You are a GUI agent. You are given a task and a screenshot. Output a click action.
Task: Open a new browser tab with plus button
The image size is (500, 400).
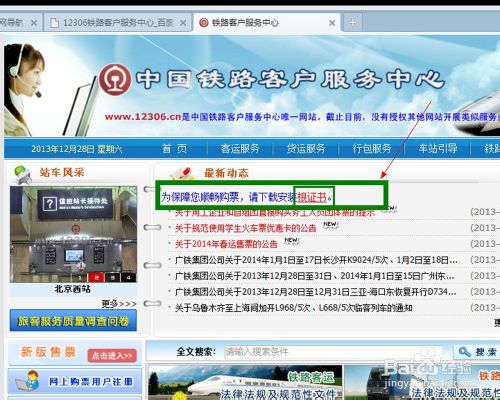[353, 23]
